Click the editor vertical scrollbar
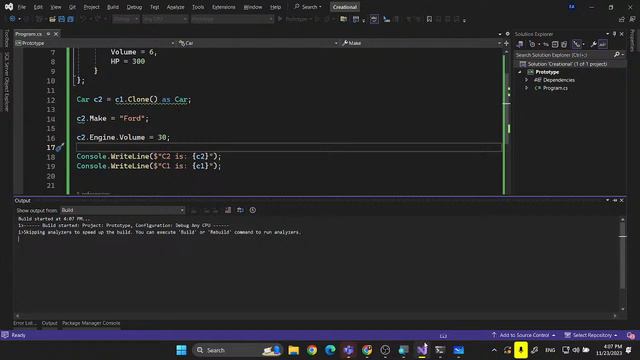The width and height of the screenshot is (640, 360). [x=507, y=122]
